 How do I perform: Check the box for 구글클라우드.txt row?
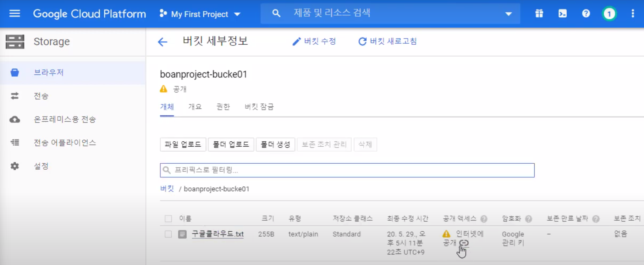(x=168, y=234)
